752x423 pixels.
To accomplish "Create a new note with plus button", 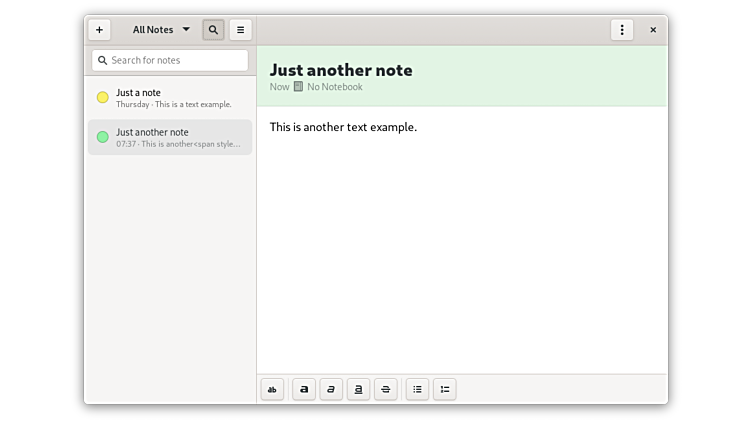I will 99,30.
